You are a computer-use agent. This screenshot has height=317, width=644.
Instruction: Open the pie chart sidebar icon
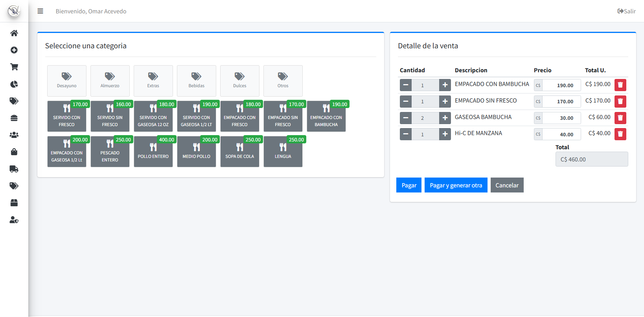14,84
